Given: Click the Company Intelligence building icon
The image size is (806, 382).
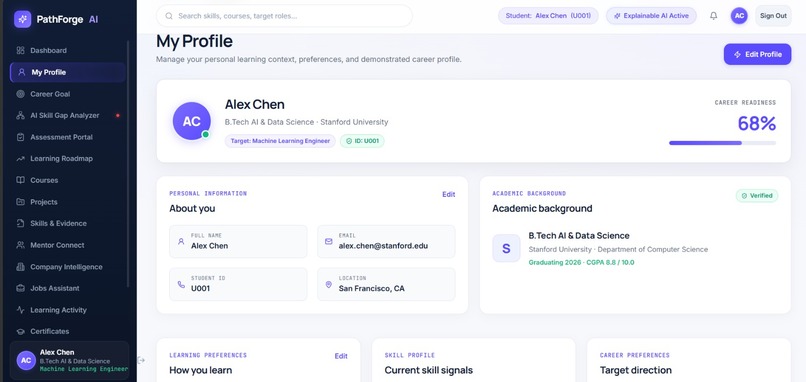Looking at the screenshot, I should pos(21,267).
